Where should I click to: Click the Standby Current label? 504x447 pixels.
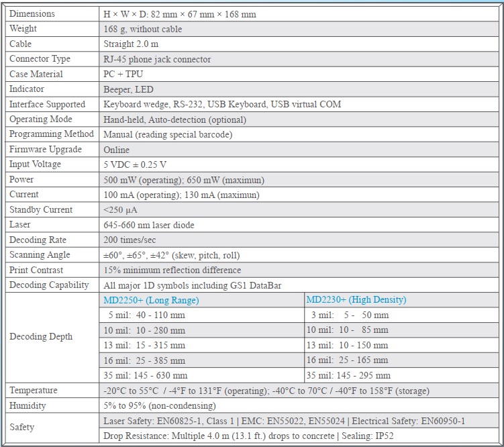(x=41, y=209)
